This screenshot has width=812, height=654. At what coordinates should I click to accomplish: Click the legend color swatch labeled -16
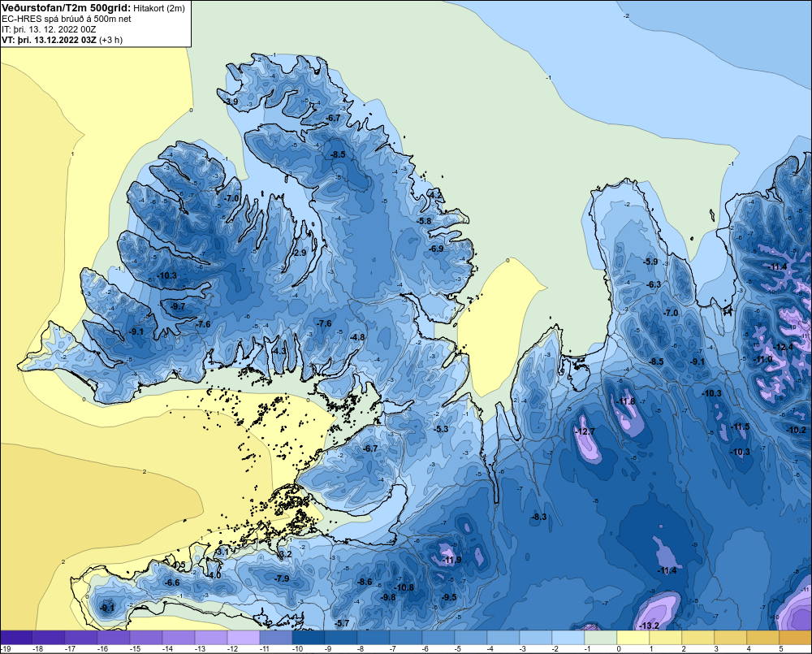(114, 638)
